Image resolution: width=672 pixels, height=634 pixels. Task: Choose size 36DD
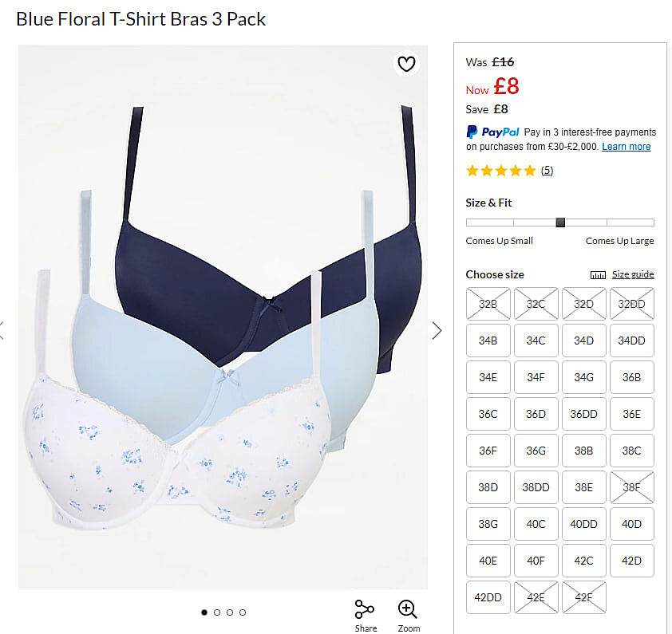(583, 414)
